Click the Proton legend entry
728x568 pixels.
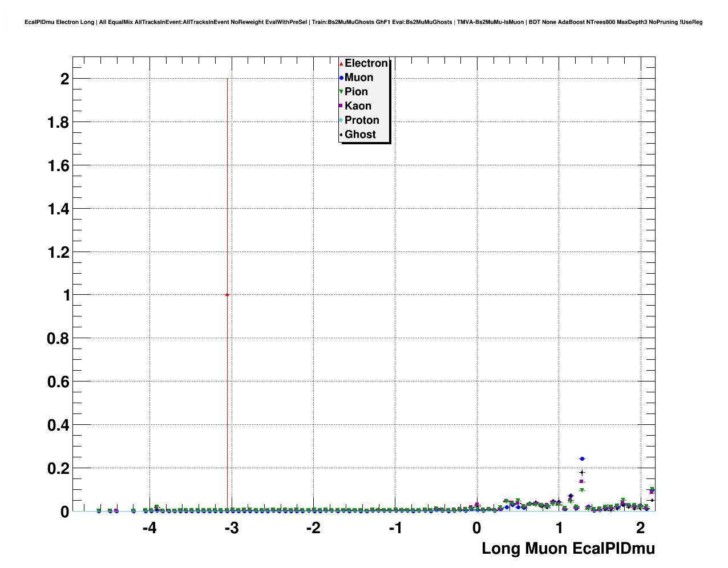point(359,120)
